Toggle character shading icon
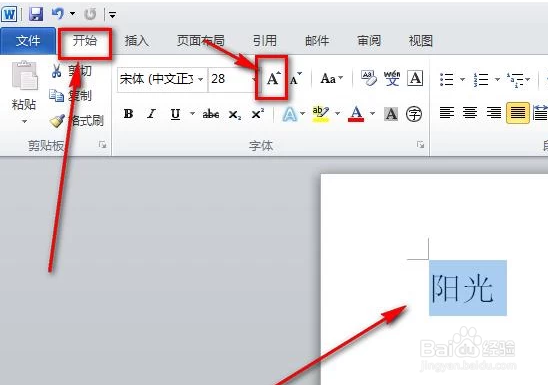Viewport: 548px width, 385px height. (x=391, y=114)
